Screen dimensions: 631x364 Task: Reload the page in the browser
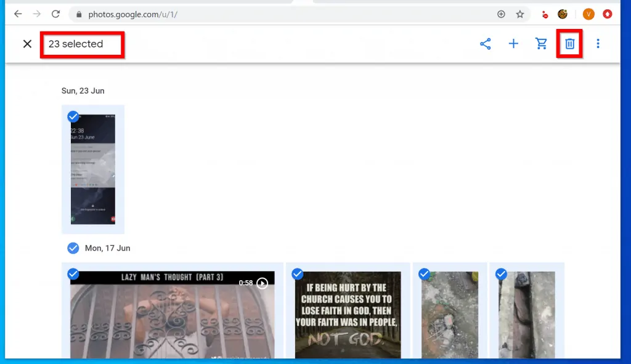click(55, 14)
